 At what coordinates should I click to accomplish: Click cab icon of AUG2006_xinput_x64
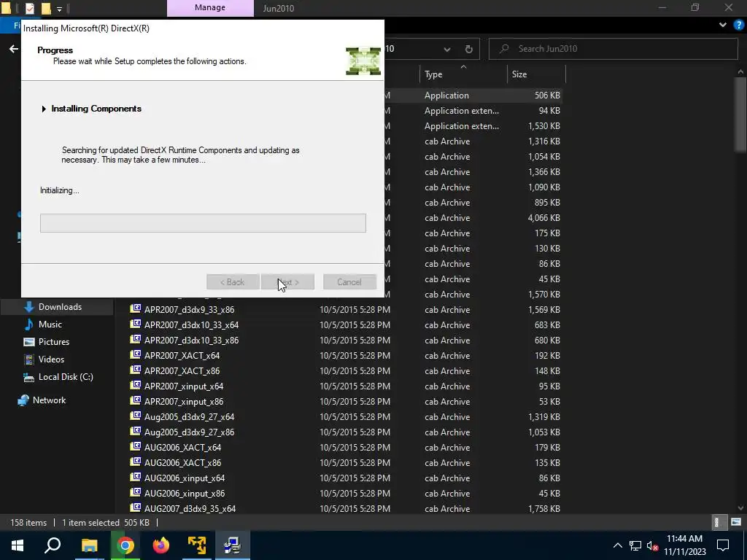coord(136,477)
